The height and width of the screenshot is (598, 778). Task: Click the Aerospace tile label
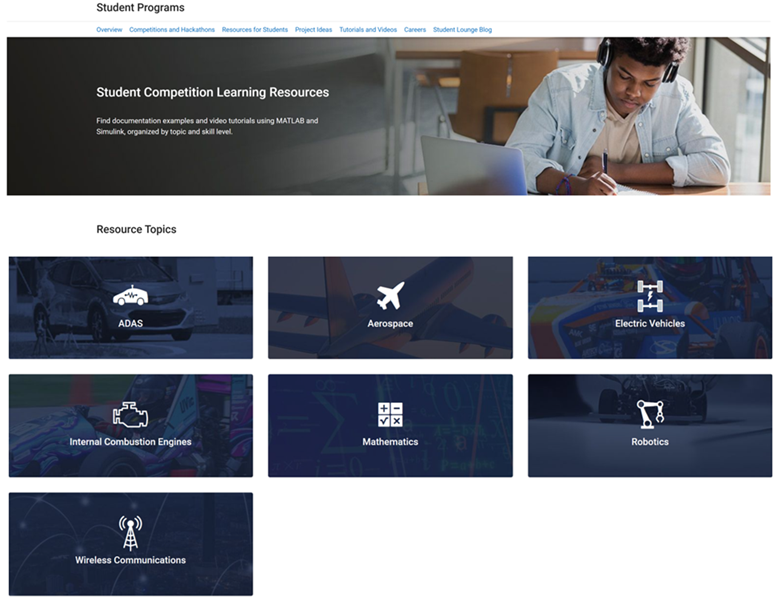390,324
